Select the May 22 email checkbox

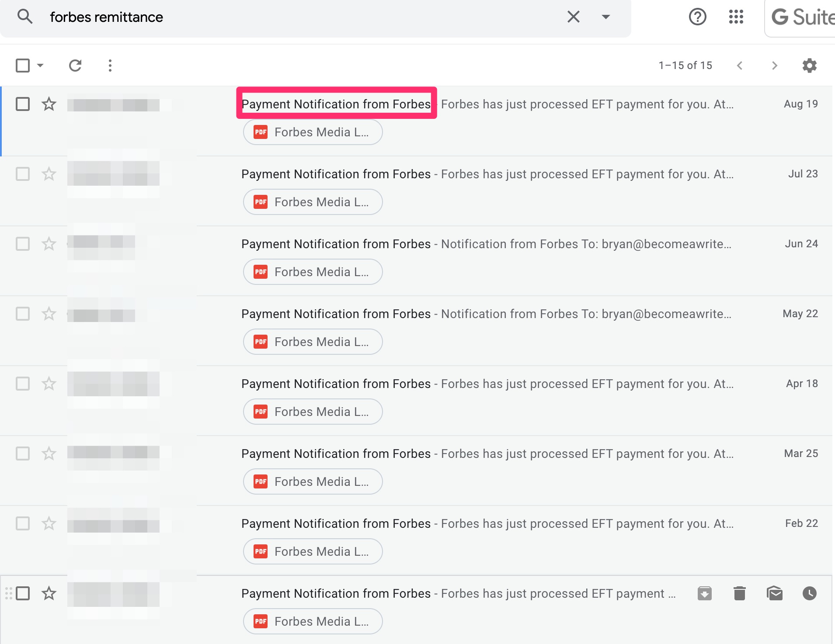(23, 314)
